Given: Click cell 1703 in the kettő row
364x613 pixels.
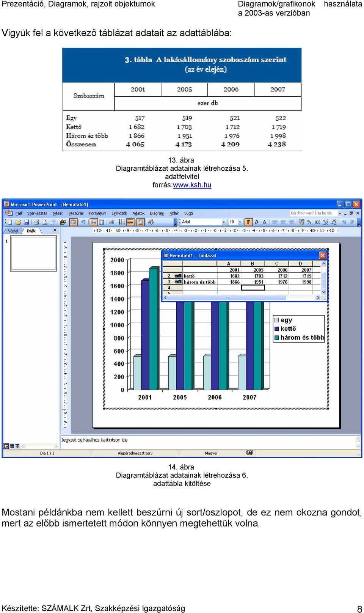Looking at the screenshot, I should click(253, 276).
